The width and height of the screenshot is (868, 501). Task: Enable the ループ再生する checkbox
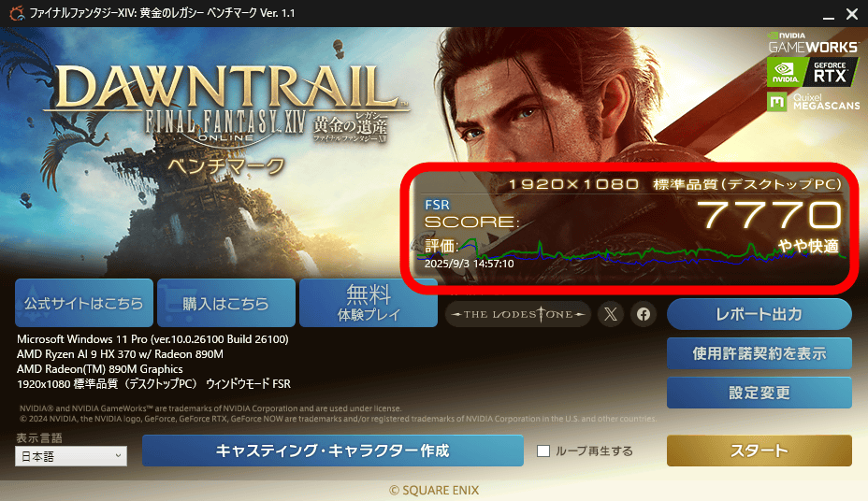pos(543,451)
